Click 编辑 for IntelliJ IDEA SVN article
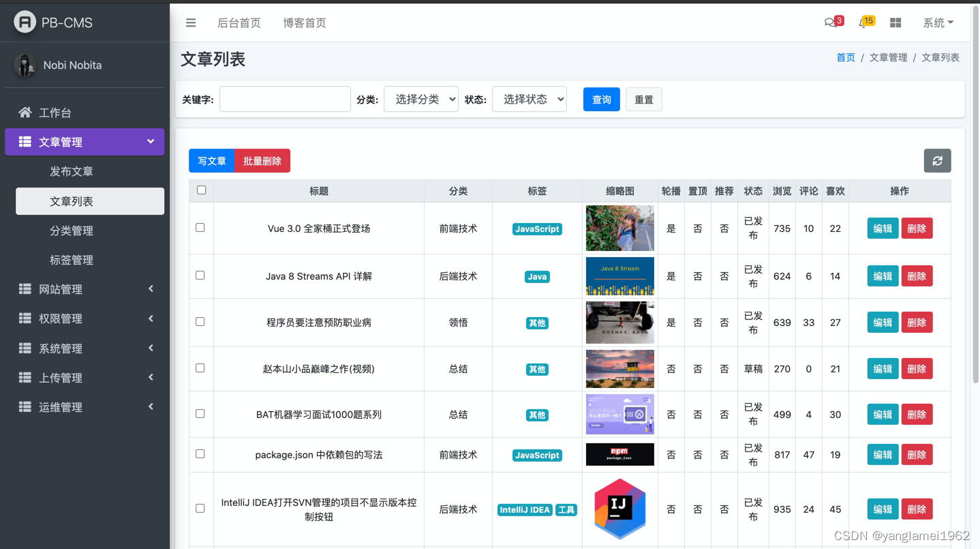Image resolution: width=980 pixels, height=549 pixels. click(x=883, y=509)
